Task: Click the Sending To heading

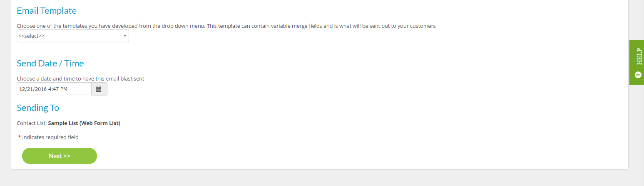Action: (x=38, y=108)
